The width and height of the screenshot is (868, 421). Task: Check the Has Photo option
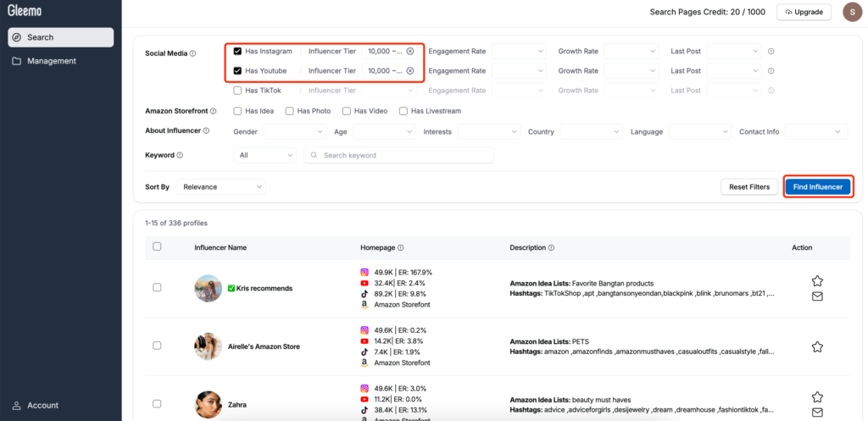click(290, 111)
